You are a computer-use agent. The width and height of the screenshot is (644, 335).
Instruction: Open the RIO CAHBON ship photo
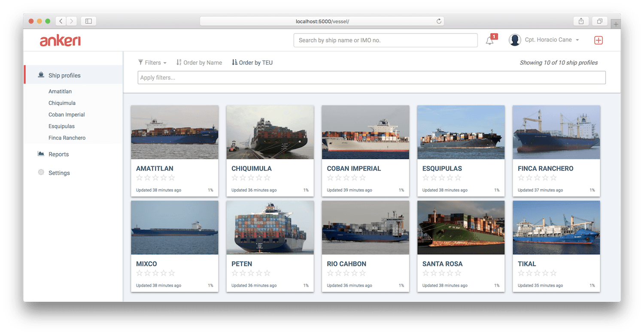[x=365, y=227]
